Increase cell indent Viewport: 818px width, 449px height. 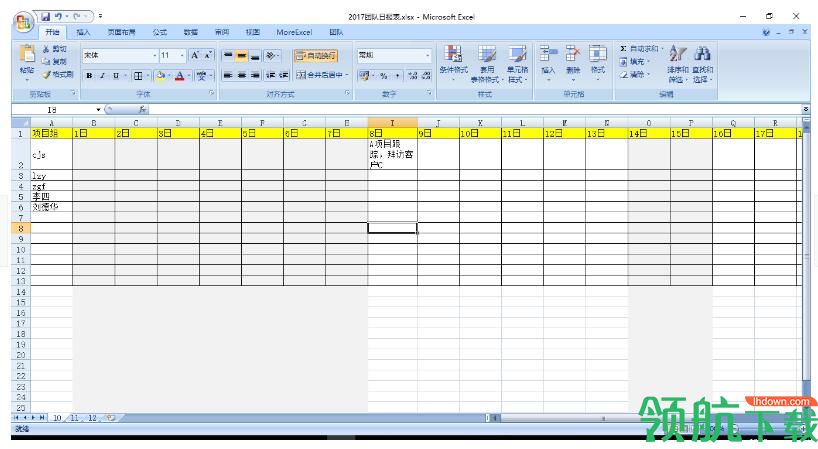pyautogui.click(x=283, y=75)
